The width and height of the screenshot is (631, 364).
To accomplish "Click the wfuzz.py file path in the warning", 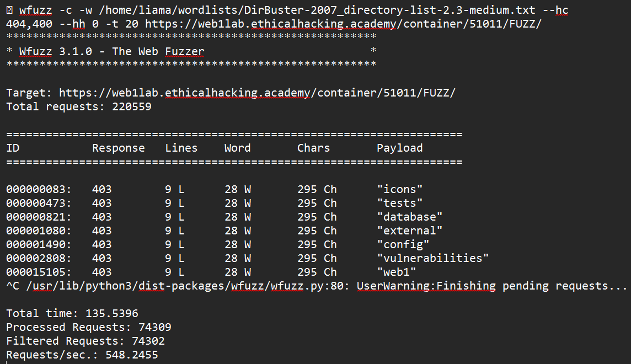I will click(183, 286).
